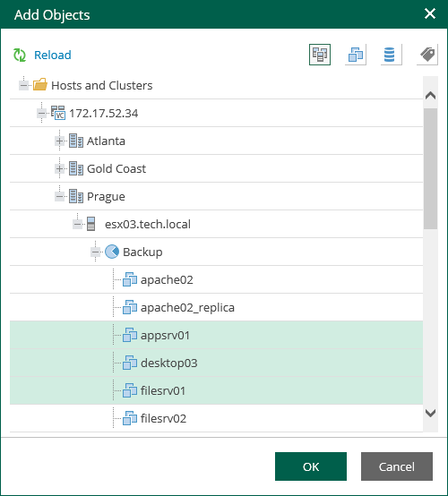Image resolution: width=448 pixels, height=496 pixels.
Task: Expand the Atlanta datacenter node
Action: 59,141
